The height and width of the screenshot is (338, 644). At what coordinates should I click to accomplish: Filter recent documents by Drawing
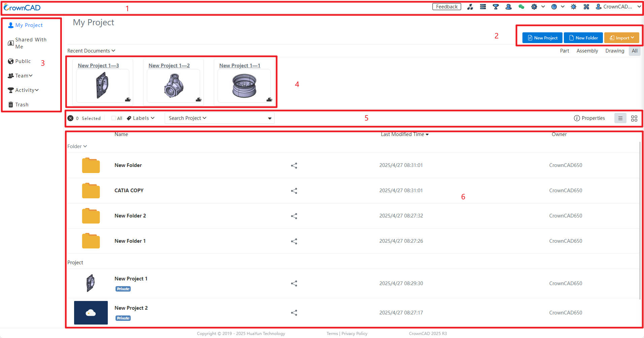(615, 51)
